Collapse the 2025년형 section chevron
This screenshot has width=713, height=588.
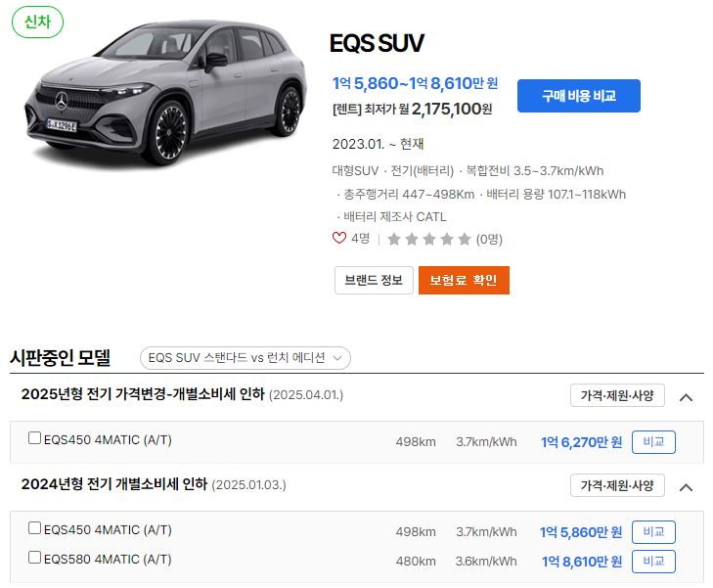[686, 397]
